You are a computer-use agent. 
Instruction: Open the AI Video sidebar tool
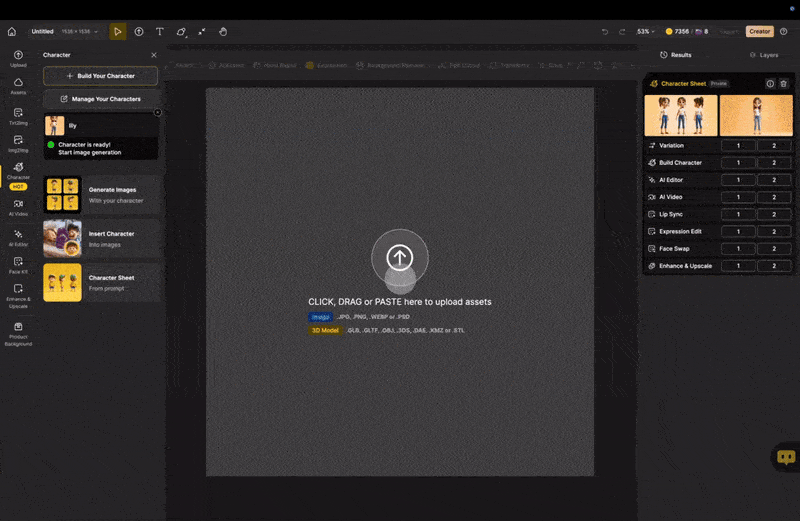coord(18,206)
